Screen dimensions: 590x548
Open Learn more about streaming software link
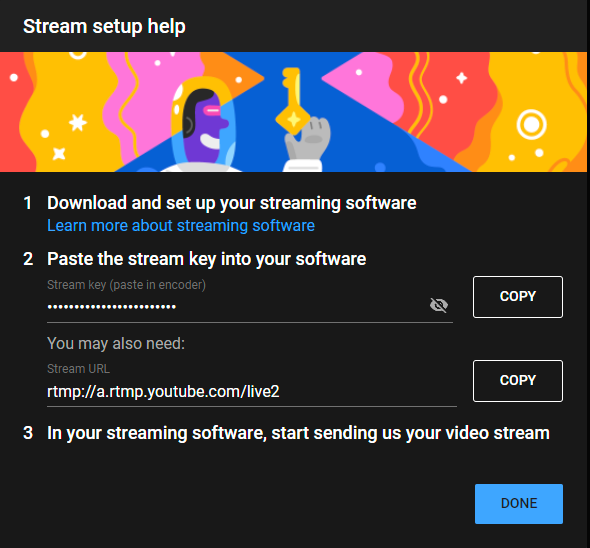[x=181, y=225]
